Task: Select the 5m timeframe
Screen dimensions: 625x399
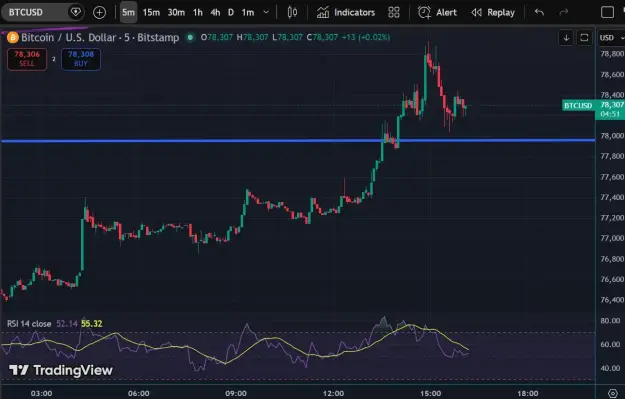Action: (128, 12)
